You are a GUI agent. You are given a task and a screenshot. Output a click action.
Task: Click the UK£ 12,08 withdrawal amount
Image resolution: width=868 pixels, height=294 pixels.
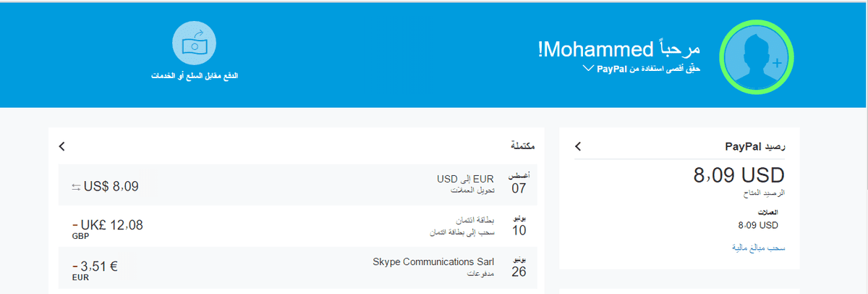click(x=113, y=225)
